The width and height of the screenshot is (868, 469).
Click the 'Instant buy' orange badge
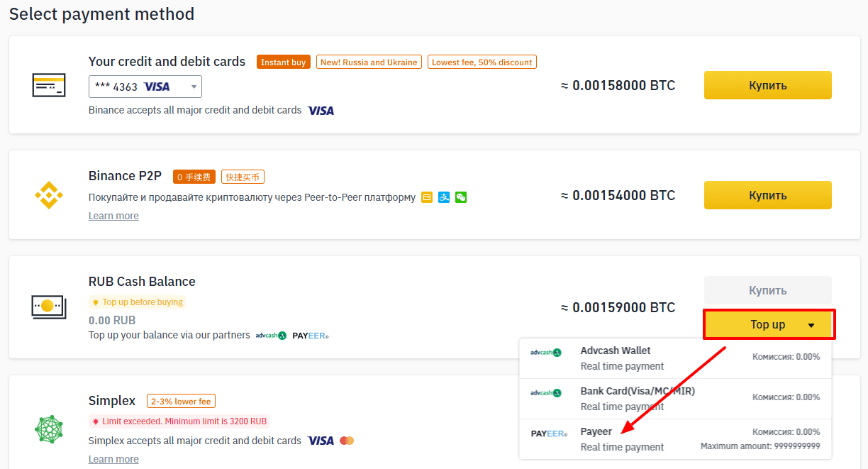point(284,62)
